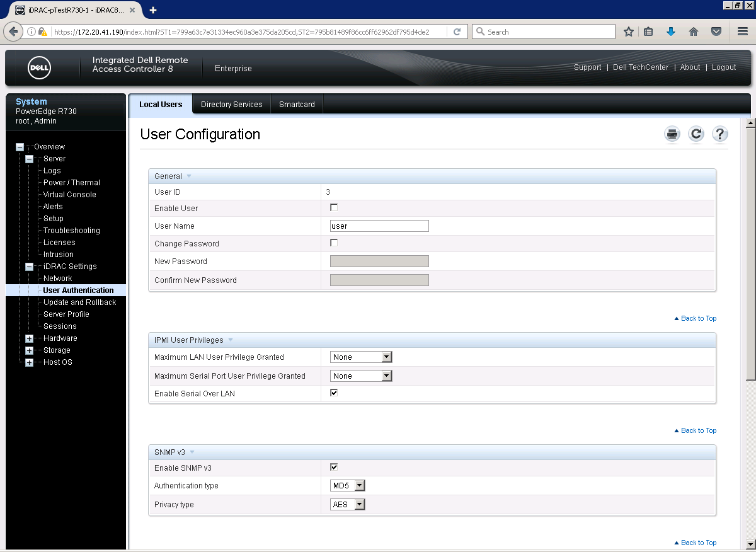Check the Change Password checkbox
Screen dimensions: 756x552
tap(333, 242)
